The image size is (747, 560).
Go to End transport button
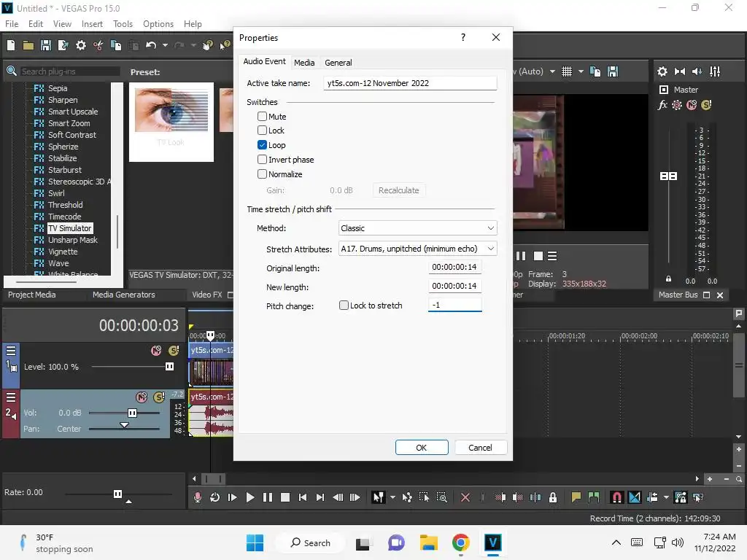coord(320,497)
